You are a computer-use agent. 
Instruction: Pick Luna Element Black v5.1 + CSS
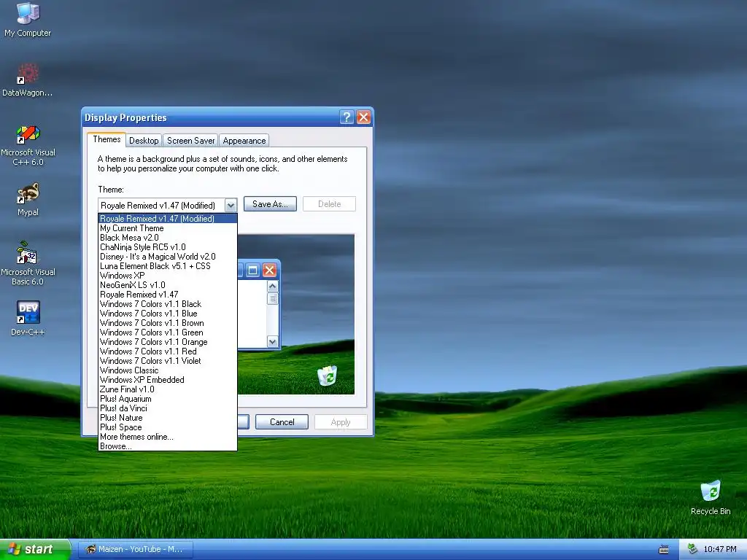point(168,266)
